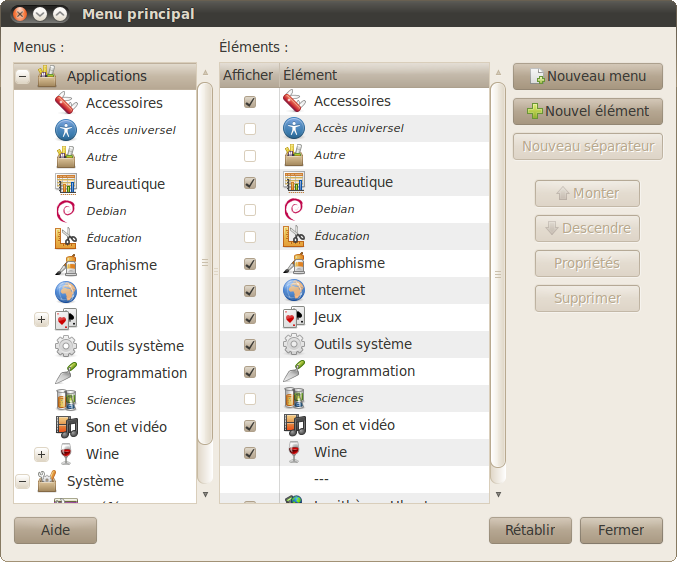Uncheck the Accessoires Afficher checkbox
The image size is (677, 562).
(x=250, y=102)
